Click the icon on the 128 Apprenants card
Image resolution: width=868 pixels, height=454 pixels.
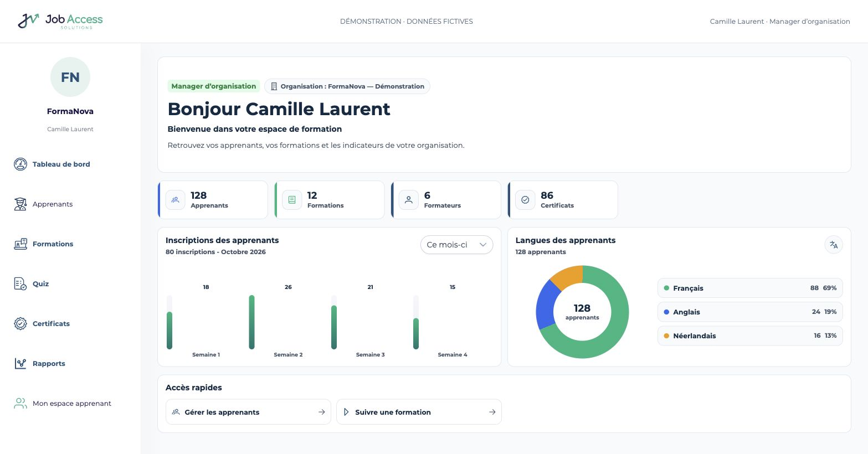point(176,200)
